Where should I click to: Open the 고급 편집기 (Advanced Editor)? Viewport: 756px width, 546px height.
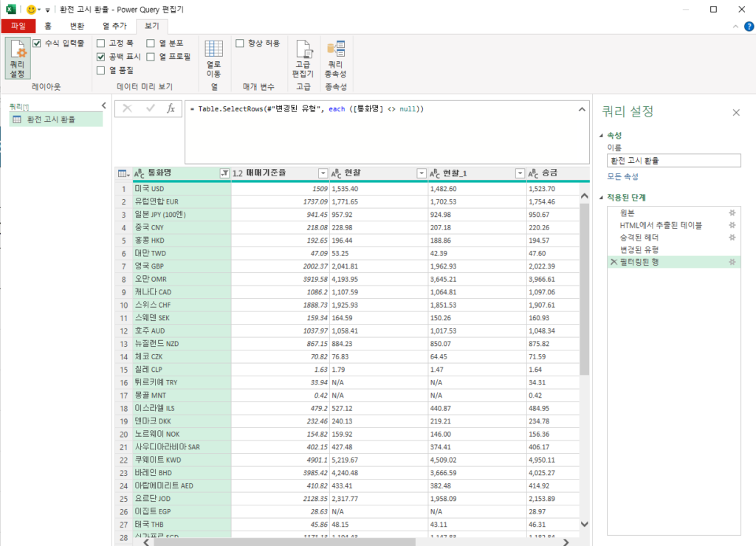pyautogui.click(x=303, y=59)
